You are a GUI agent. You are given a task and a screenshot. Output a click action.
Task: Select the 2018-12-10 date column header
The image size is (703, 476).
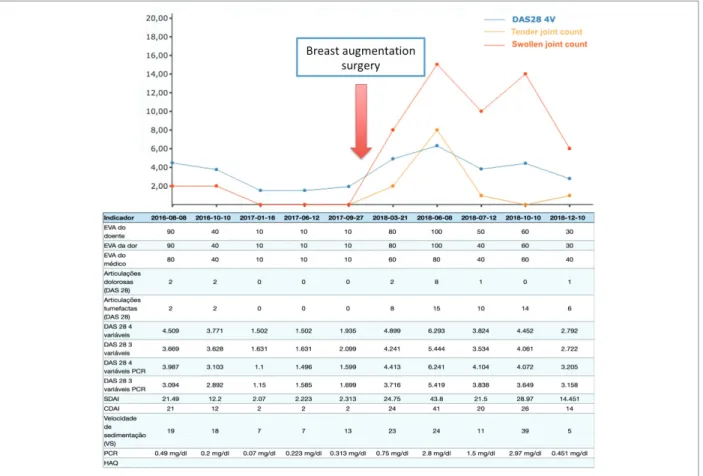(568, 218)
